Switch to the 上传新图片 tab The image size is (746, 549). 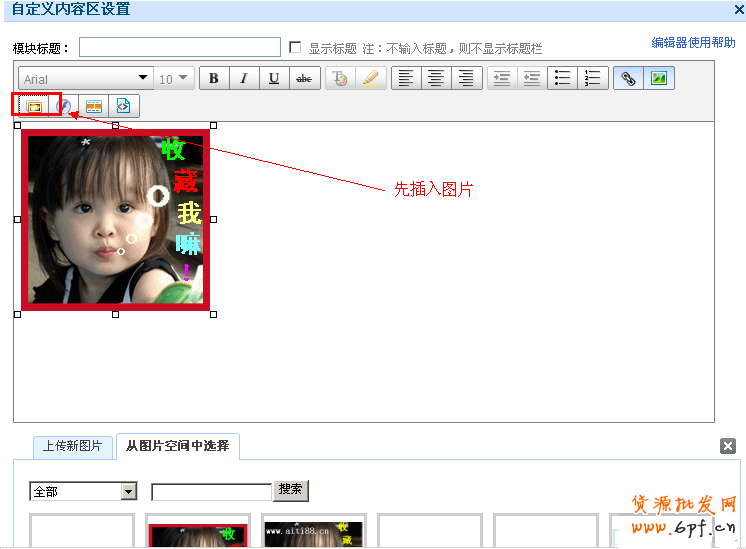point(72,446)
